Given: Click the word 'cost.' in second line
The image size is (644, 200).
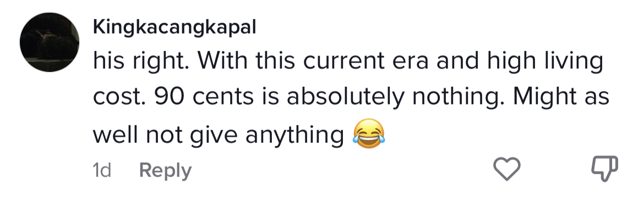Looking at the screenshot, I should click(120, 98).
